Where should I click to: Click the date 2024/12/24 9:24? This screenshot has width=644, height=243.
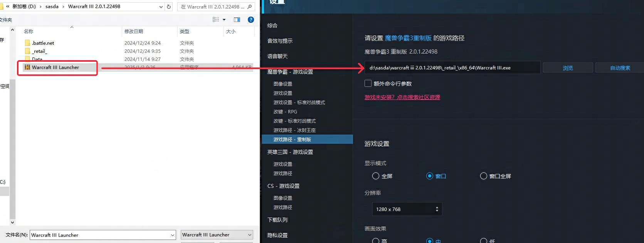click(x=143, y=43)
